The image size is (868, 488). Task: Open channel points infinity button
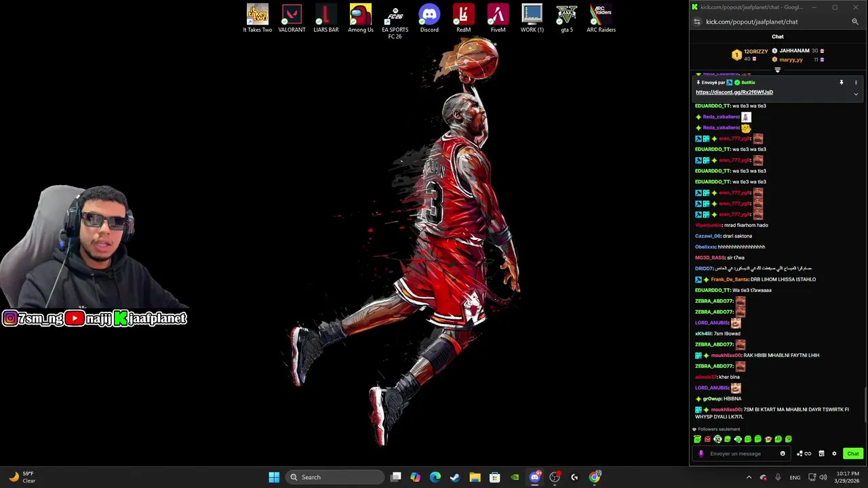click(x=804, y=453)
